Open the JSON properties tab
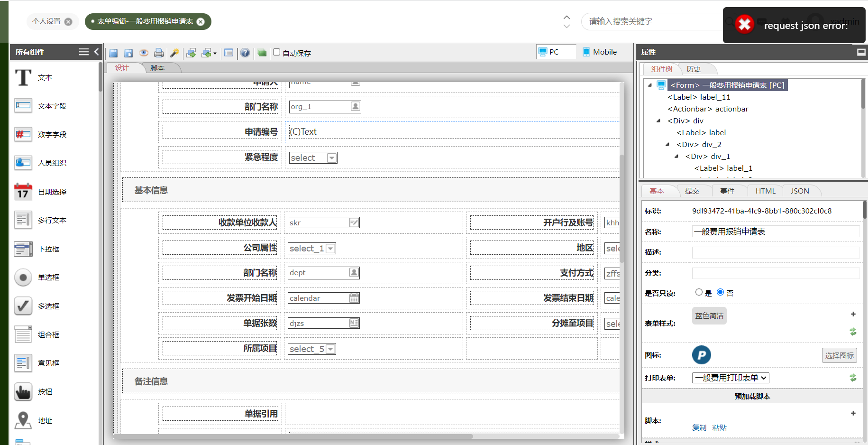The width and height of the screenshot is (868, 445). point(800,191)
